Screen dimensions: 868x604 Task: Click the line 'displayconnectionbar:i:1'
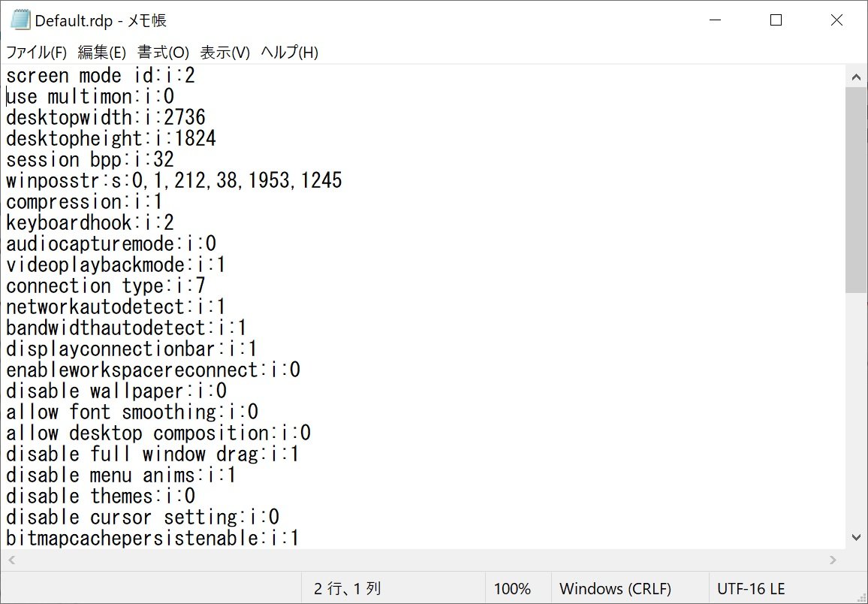(131, 349)
